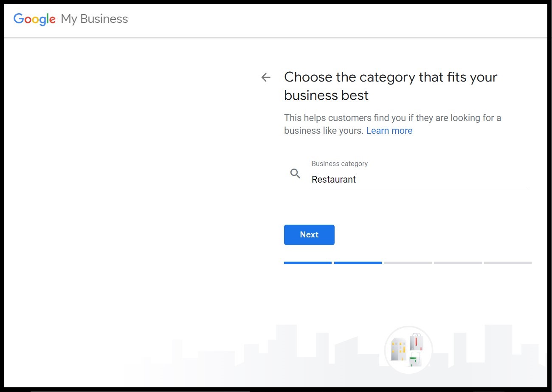Open the Learn more link

pos(389,131)
